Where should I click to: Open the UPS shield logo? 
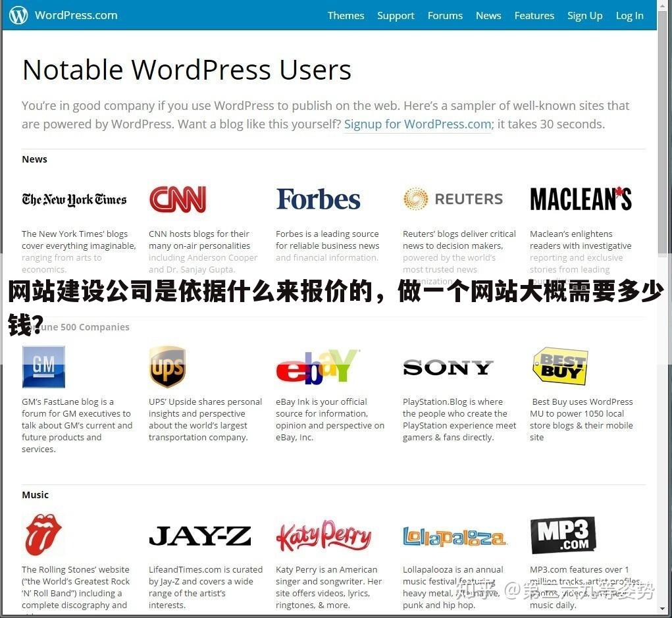(x=167, y=367)
